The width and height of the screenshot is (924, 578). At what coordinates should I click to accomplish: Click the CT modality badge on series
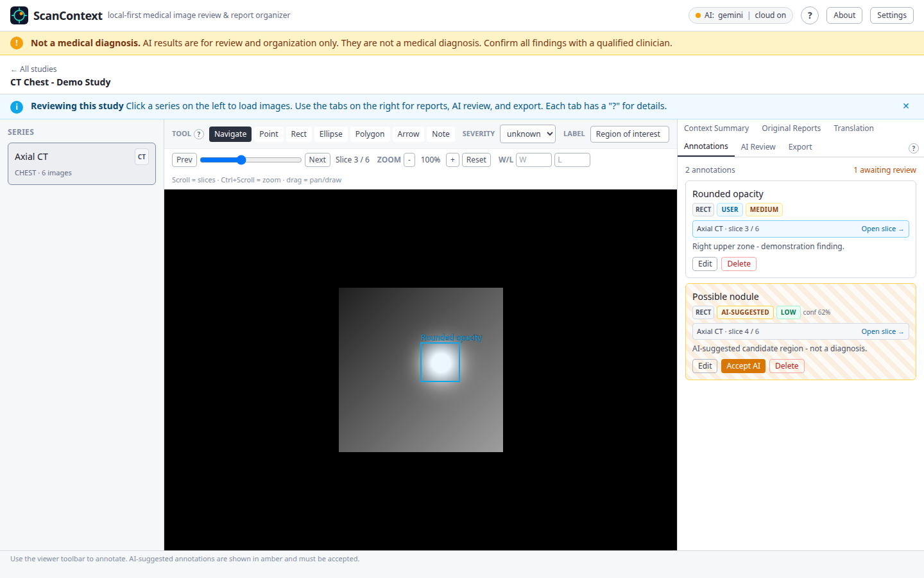[142, 157]
